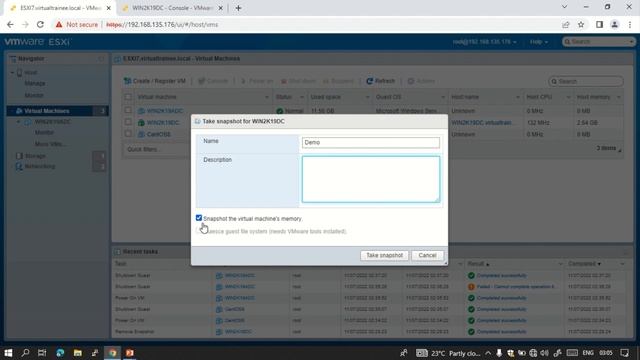Open the Actions toolbar menu
Viewport: 640px width, 360px height.
click(x=421, y=81)
